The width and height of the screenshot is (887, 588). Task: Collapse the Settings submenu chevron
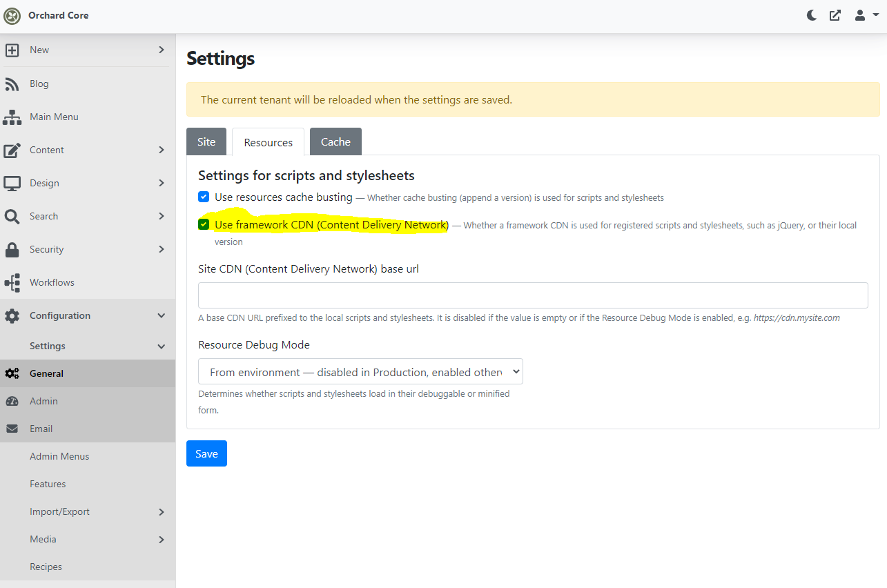[161, 346]
